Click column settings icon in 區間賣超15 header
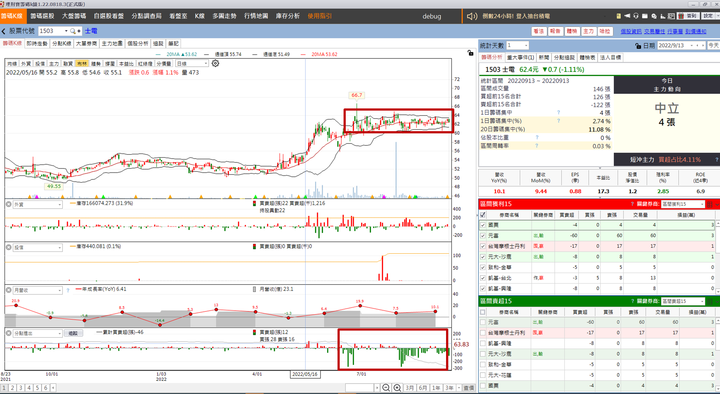Image resolution: width=720 pixels, height=394 pixels. click(x=710, y=301)
